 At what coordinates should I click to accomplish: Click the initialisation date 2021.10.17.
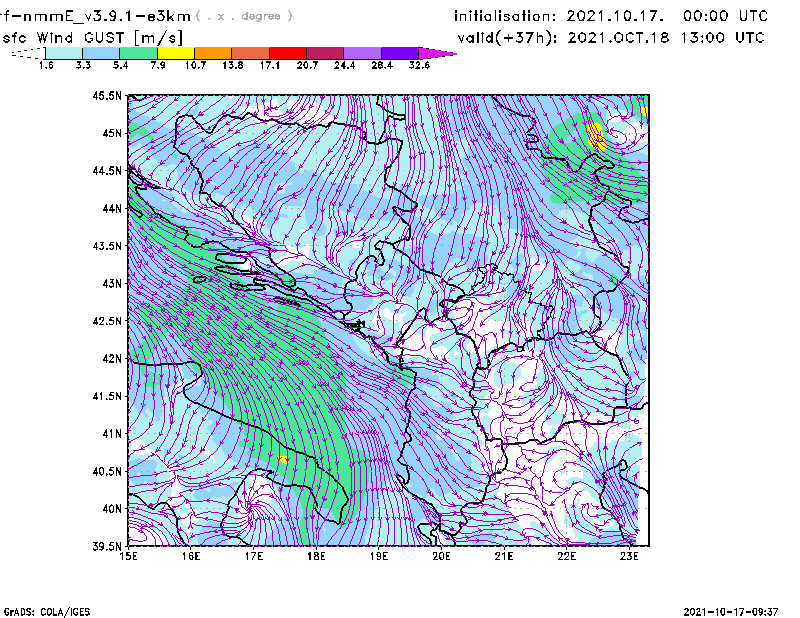615,16
